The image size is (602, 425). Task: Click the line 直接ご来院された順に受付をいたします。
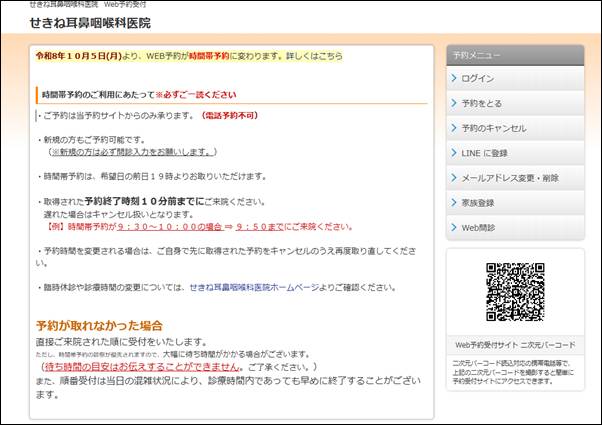pyautogui.click(x=122, y=342)
